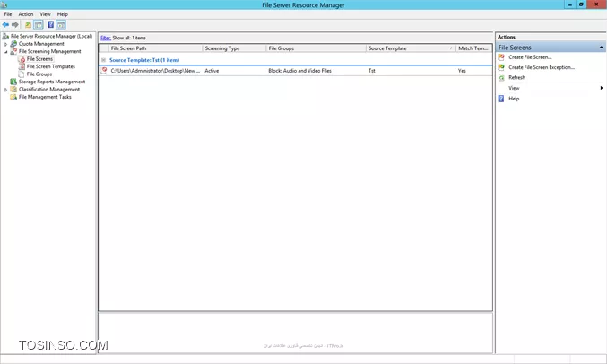The height and width of the screenshot is (364, 607).
Task: Open the Help menu in menu bar
Action: tap(63, 14)
